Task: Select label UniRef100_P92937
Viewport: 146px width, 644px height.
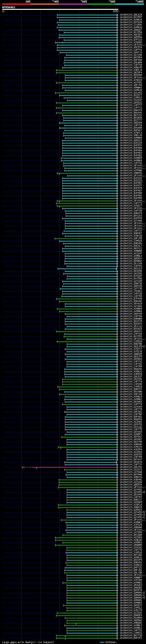Action: 131,100
